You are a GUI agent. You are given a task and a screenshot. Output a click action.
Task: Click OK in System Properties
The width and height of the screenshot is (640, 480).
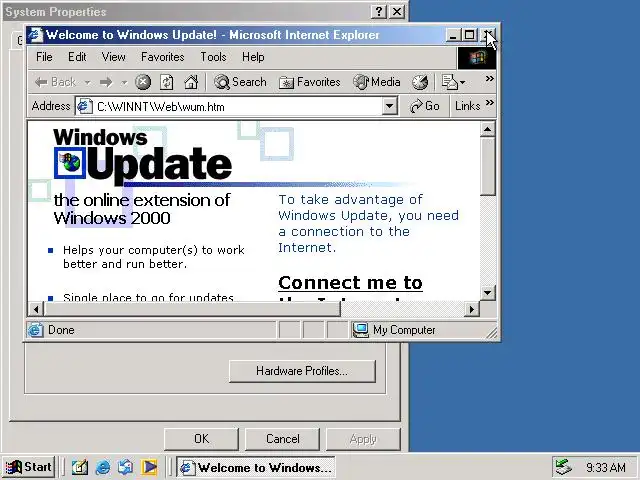[x=201, y=439]
